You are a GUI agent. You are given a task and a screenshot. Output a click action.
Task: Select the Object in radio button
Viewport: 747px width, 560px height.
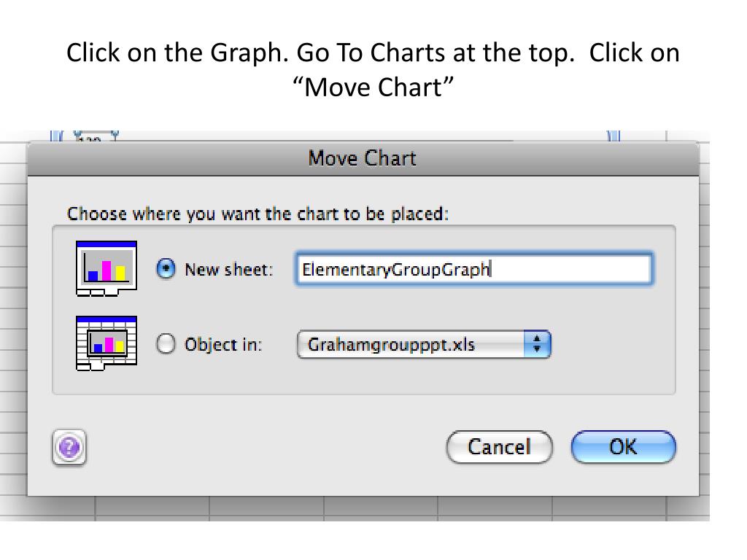(166, 344)
